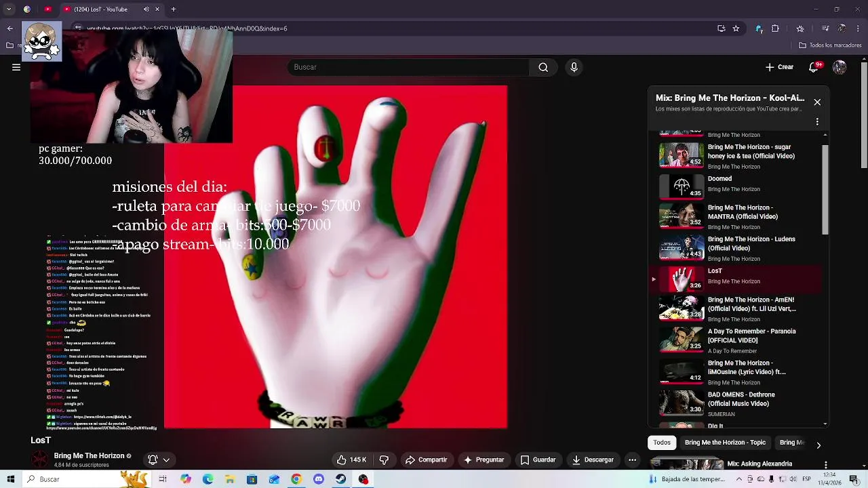Image resolution: width=868 pixels, height=488 pixels.
Task: Click the Mix: Bring Me The Horizon title
Action: tap(730, 98)
